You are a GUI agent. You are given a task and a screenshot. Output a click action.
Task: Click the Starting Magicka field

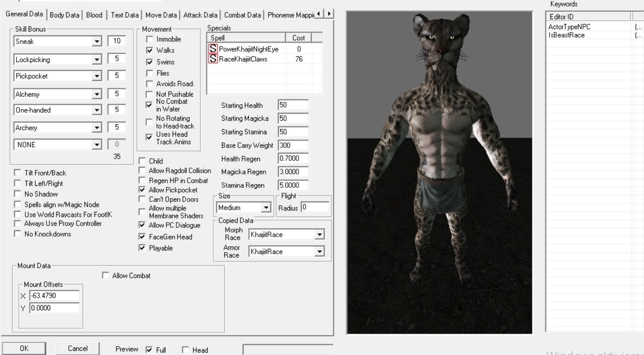click(293, 118)
